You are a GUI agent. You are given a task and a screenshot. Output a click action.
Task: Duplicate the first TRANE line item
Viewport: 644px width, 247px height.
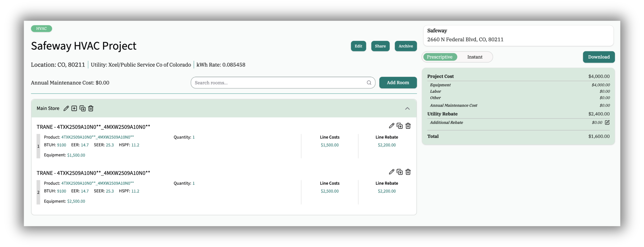[x=400, y=126]
